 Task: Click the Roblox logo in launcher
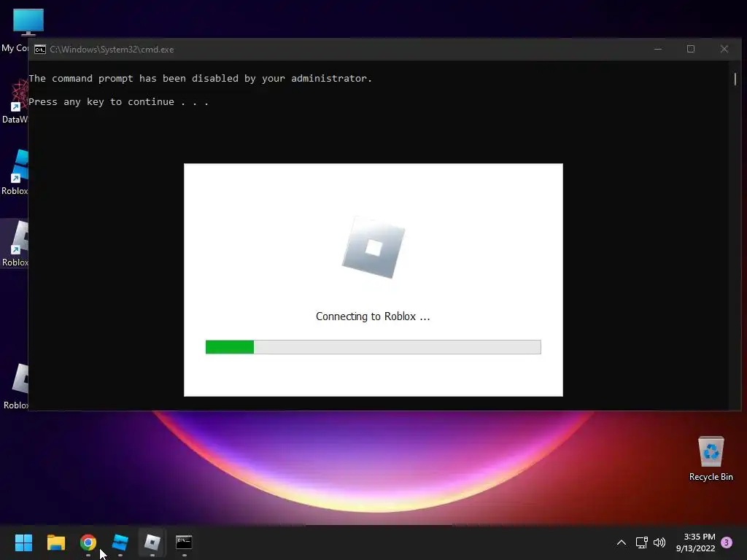[373, 248]
